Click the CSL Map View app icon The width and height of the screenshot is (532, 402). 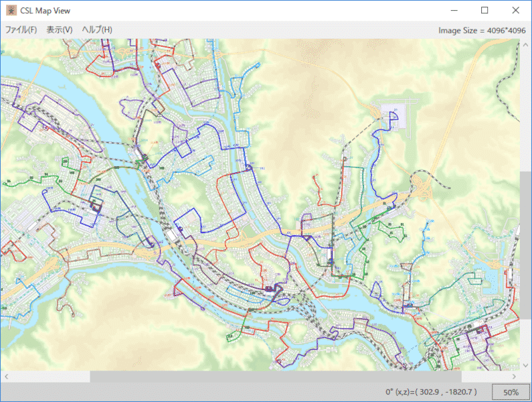(11, 11)
